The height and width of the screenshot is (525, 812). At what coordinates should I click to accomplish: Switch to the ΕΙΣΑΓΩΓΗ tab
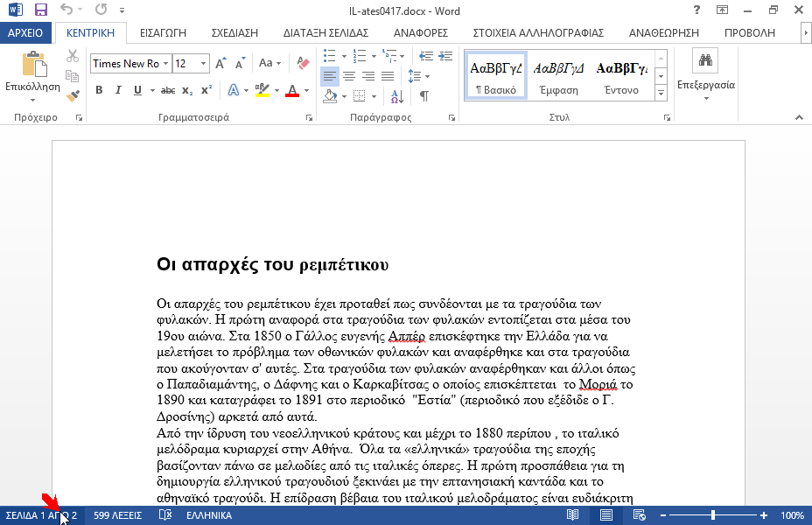pos(163,33)
